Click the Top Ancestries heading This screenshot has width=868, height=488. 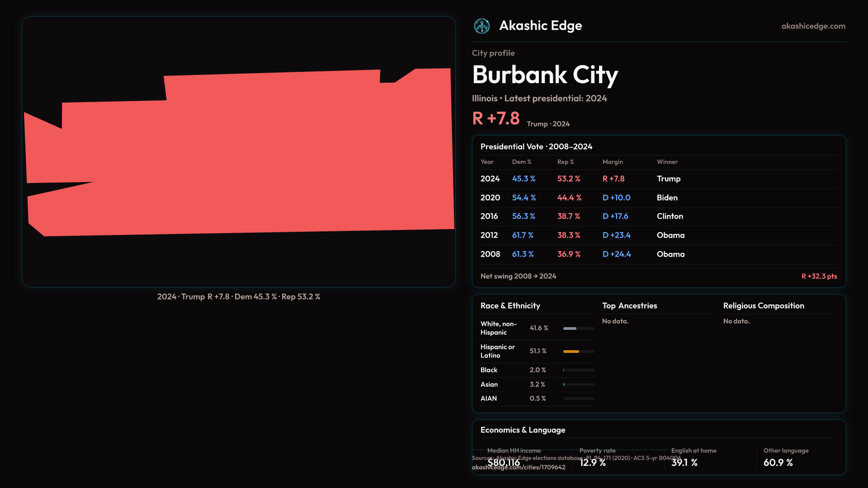(629, 306)
